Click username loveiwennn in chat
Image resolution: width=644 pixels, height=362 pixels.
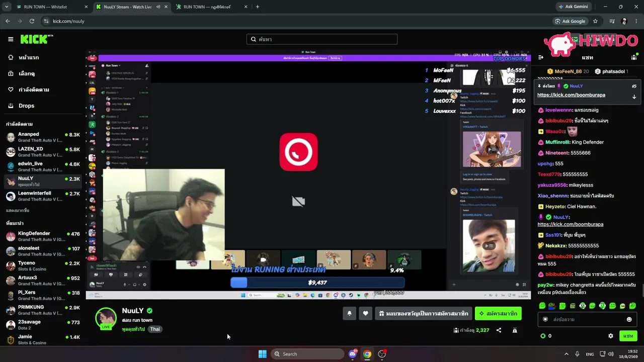(x=559, y=110)
